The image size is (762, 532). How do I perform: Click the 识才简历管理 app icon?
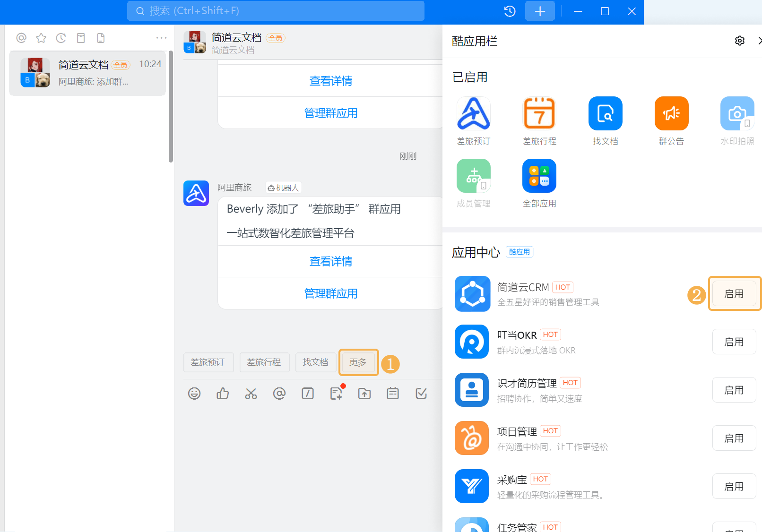click(x=472, y=390)
